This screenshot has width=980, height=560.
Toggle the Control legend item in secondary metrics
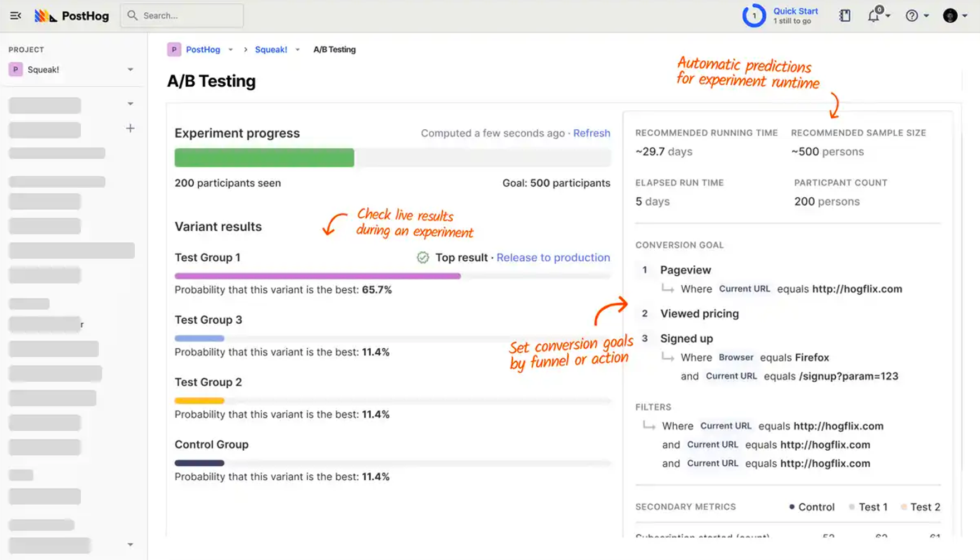[x=811, y=507]
